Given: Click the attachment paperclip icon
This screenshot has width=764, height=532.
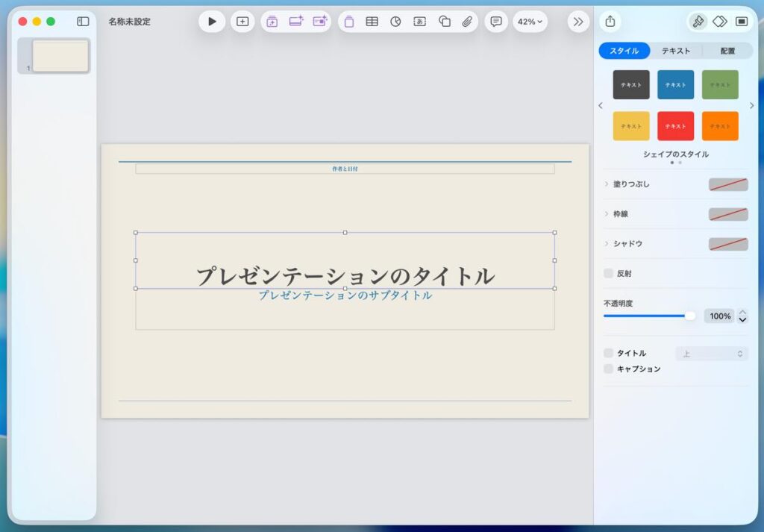Looking at the screenshot, I should point(467,22).
